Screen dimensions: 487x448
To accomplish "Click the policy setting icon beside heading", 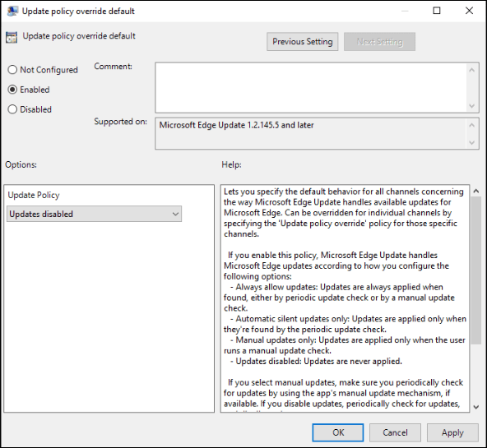I will tap(12, 37).
